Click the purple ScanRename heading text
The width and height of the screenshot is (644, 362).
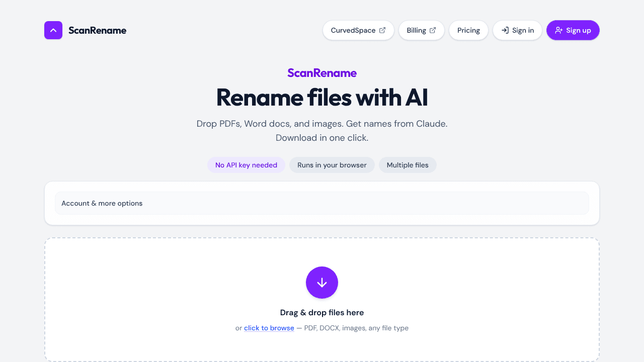322,73
